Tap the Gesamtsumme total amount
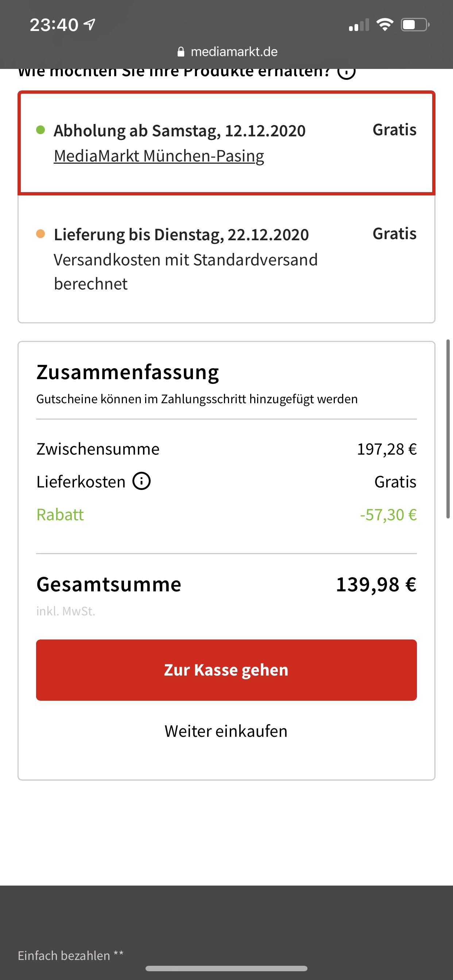Viewport: 453px width, 980px height. tap(376, 584)
